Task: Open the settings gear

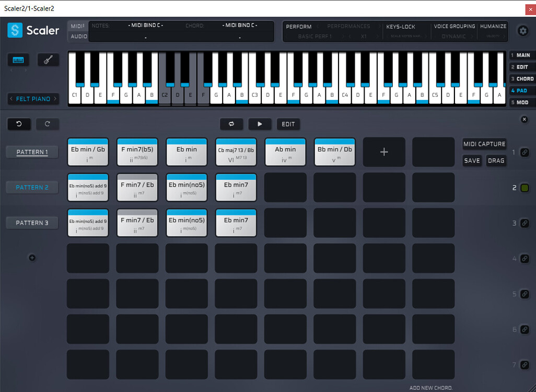Action: [523, 30]
